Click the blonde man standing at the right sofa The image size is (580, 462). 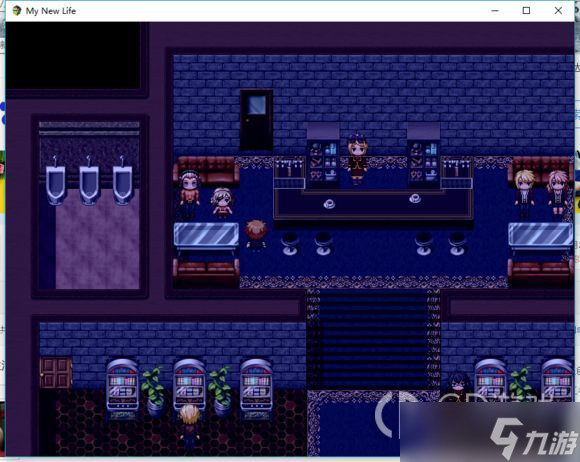524,192
